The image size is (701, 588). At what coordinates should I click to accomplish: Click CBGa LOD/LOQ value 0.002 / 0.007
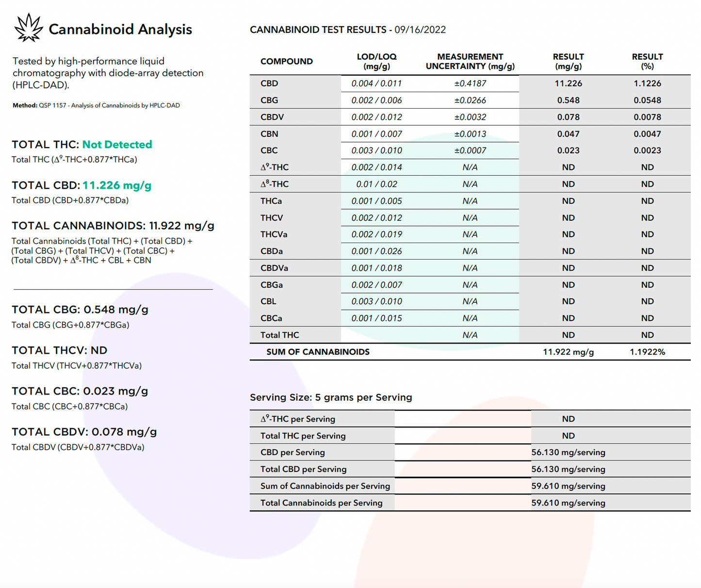point(377,285)
